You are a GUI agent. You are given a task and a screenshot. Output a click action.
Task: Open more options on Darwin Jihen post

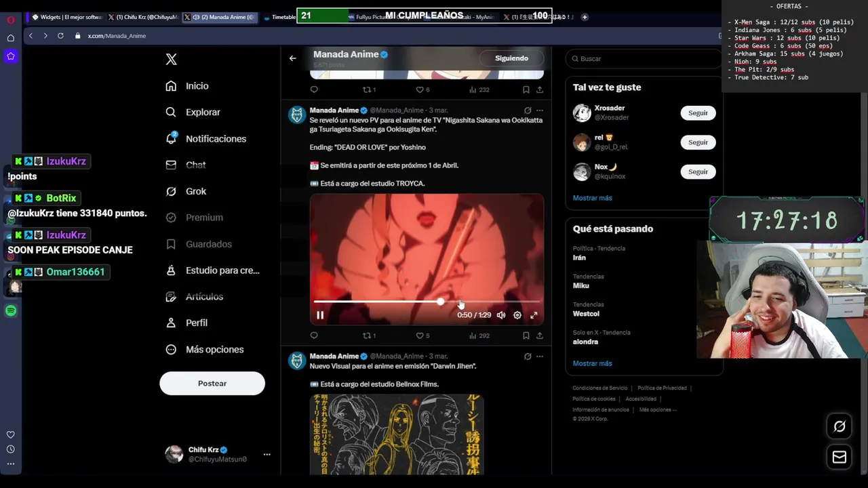point(540,357)
